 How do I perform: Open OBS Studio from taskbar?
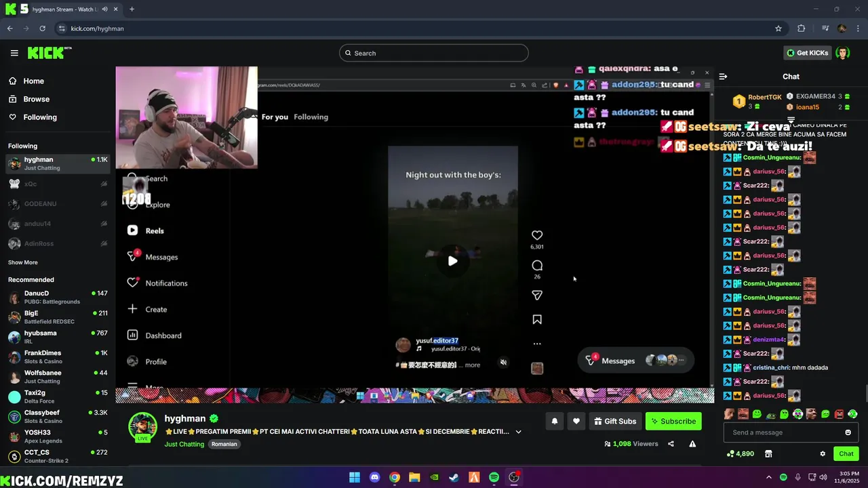(x=514, y=477)
